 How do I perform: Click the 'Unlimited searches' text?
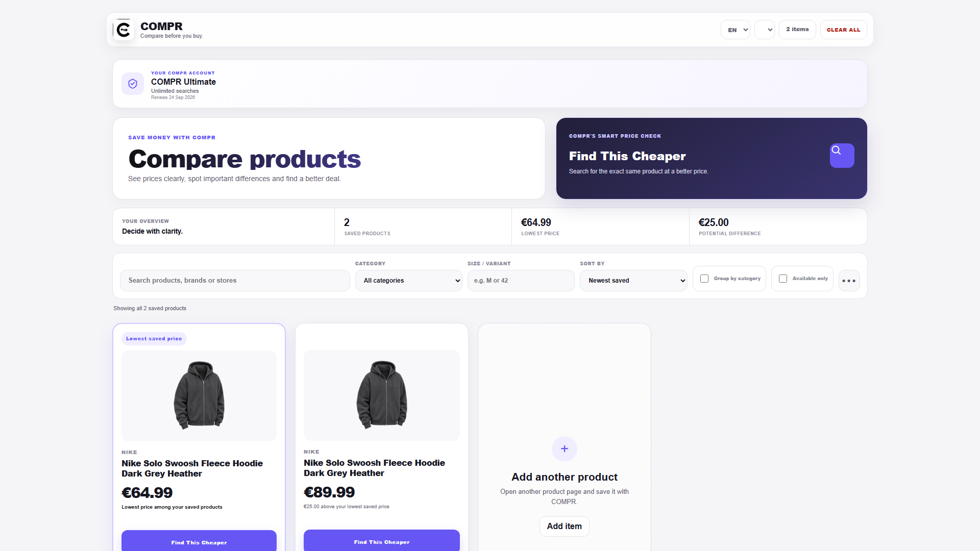(175, 91)
